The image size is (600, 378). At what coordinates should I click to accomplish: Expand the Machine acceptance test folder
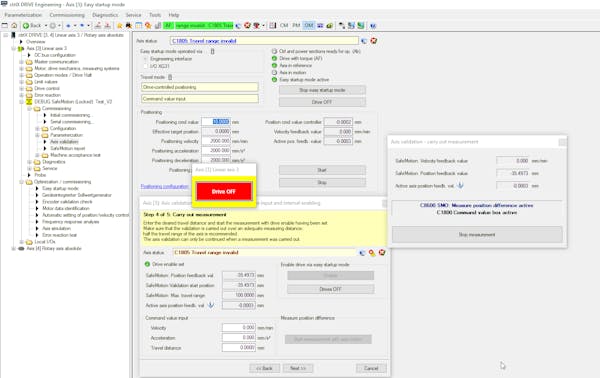point(37,155)
